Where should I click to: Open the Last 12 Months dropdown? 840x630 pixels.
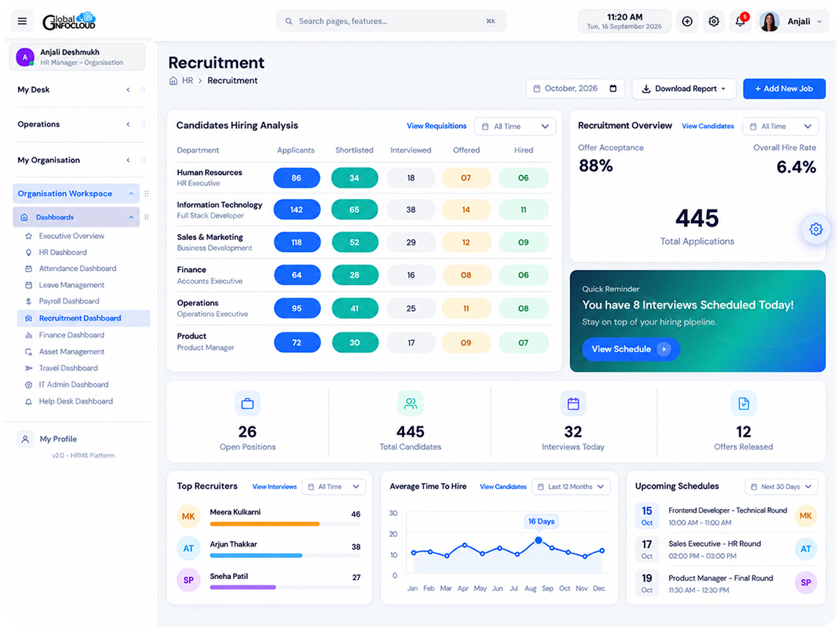(x=570, y=486)
